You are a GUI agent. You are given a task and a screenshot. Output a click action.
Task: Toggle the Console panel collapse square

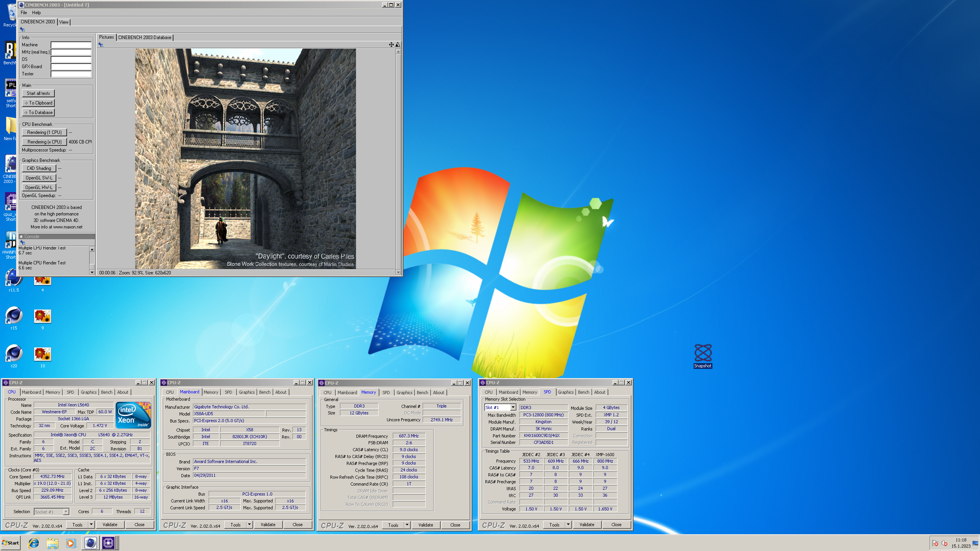[x=21, y=236]
